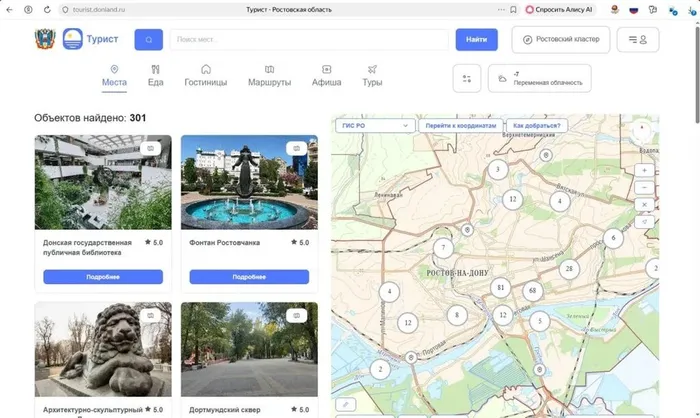Open the Ростовский кластер selector
700x418 pixels.
[x=560, y=40]
